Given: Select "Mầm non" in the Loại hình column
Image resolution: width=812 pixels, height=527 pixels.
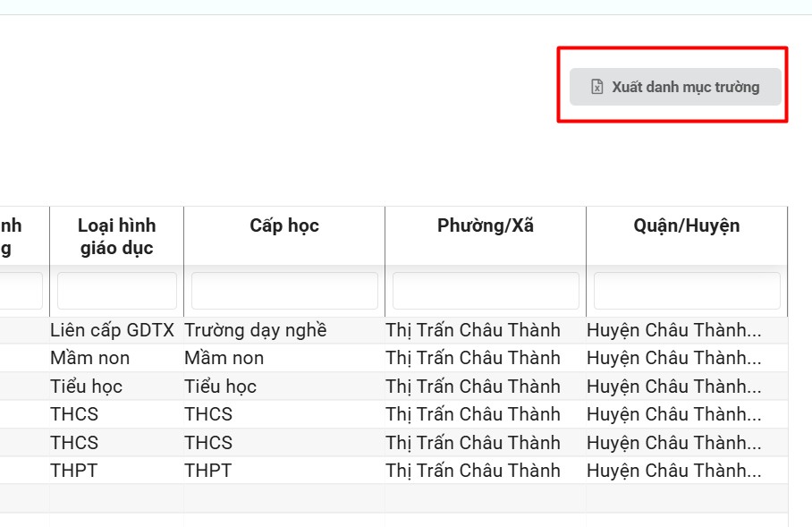Looking at the screenshot, I should [90, 358].
